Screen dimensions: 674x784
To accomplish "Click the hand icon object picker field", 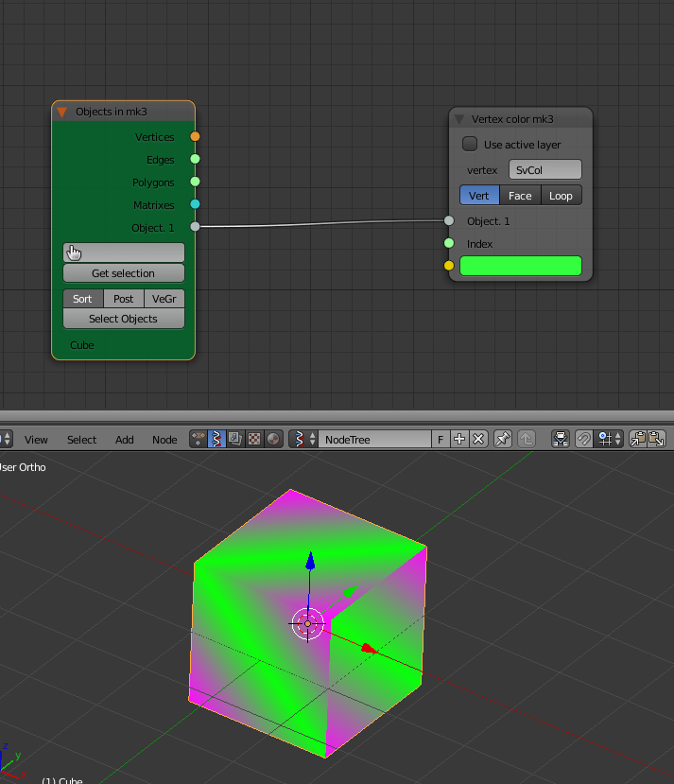I will pyautogui.click(x=124, y=253).
